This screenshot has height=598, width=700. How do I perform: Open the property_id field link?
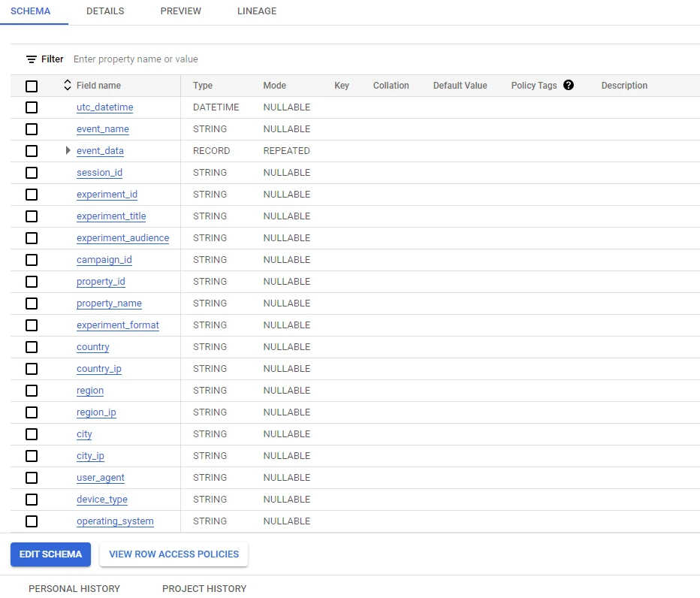[x=101, y=282]
